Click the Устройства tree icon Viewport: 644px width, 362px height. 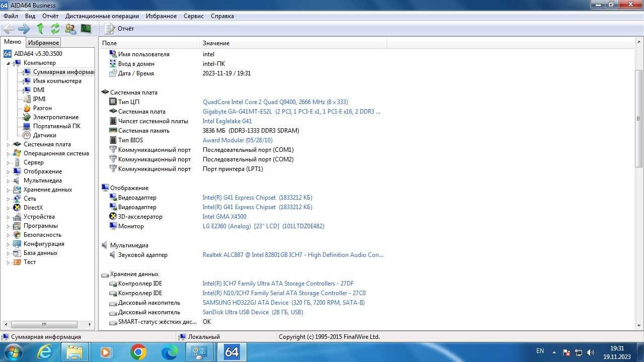pyautogui.click(x=17, y=217)
